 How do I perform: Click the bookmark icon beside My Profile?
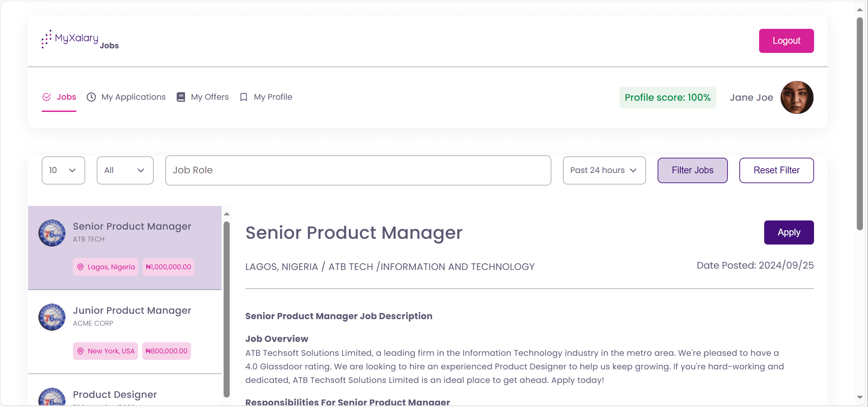pyautogui.click(x=243, y=97)
